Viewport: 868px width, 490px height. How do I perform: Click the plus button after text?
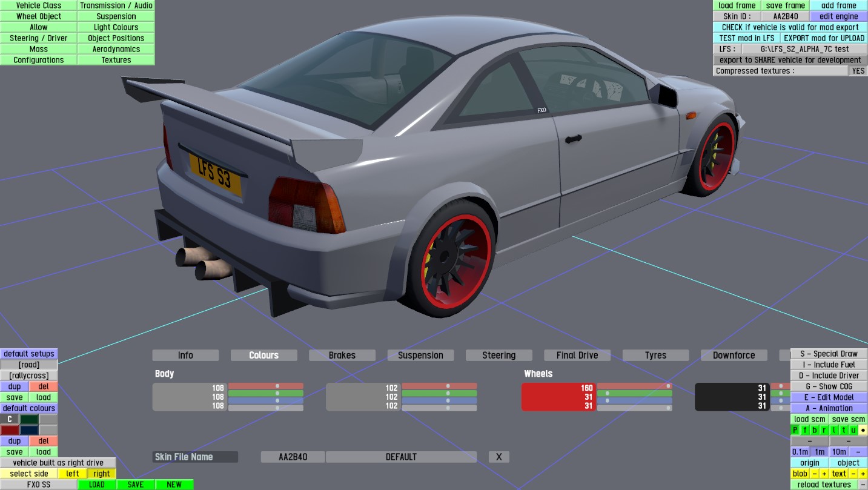point(863,474)
